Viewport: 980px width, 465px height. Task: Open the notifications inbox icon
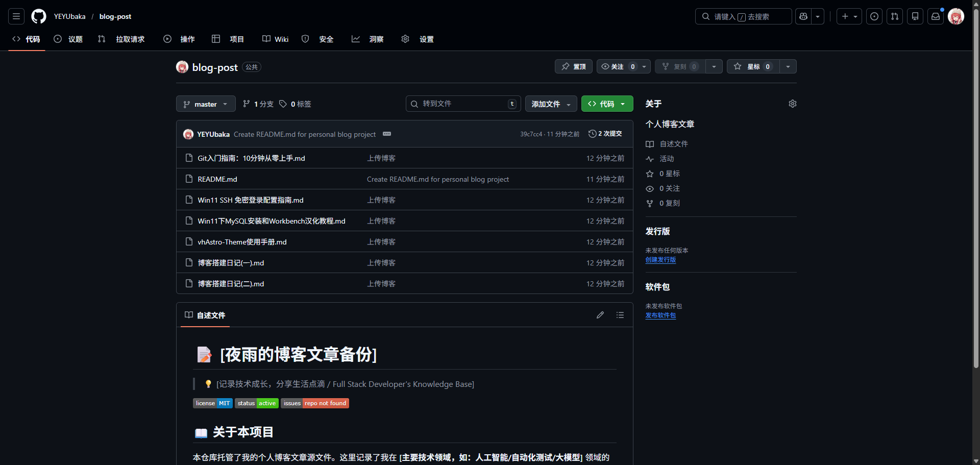pyautogui.click(x=935, y=16)
